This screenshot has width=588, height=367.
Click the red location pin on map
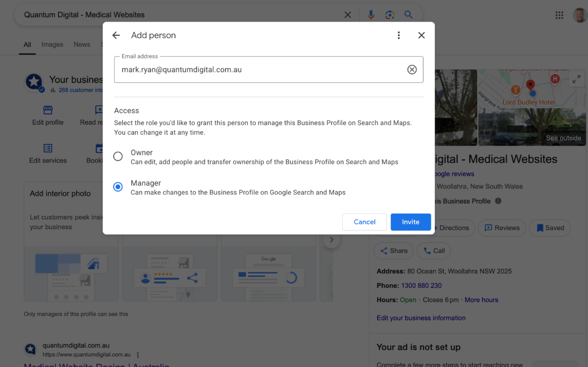(530, 85)
